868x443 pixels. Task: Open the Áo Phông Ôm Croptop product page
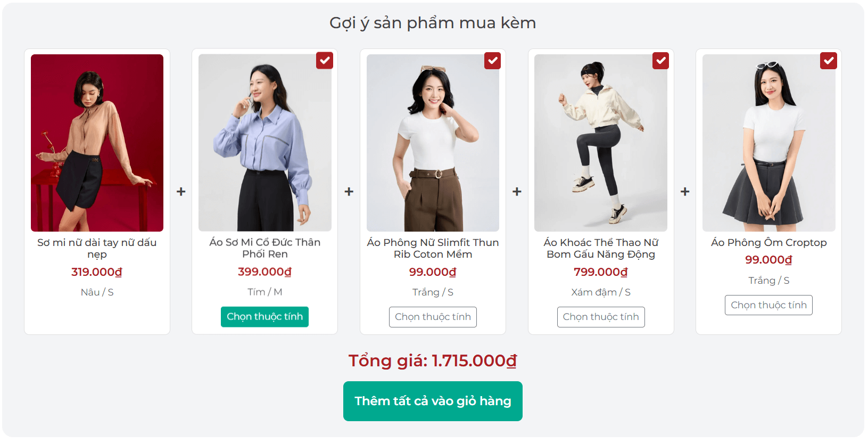click(x=768, y=242)
